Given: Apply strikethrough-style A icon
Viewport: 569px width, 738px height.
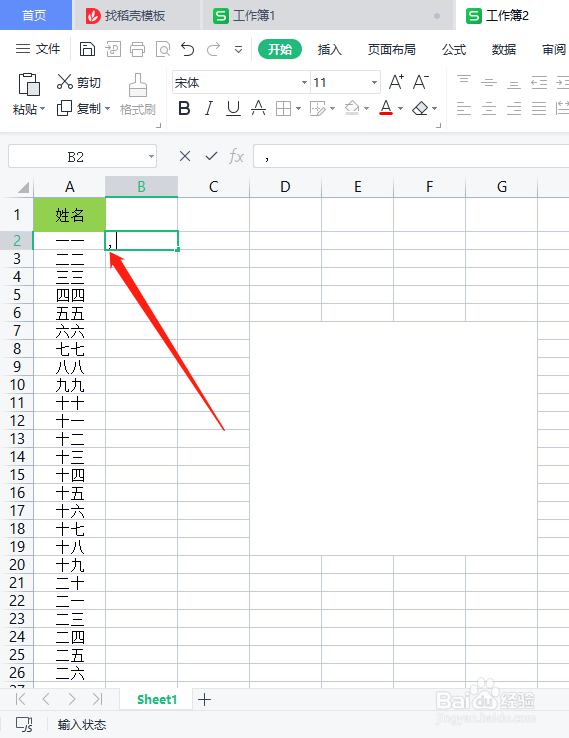Looking at the screenshot, I should click(258, 109).
